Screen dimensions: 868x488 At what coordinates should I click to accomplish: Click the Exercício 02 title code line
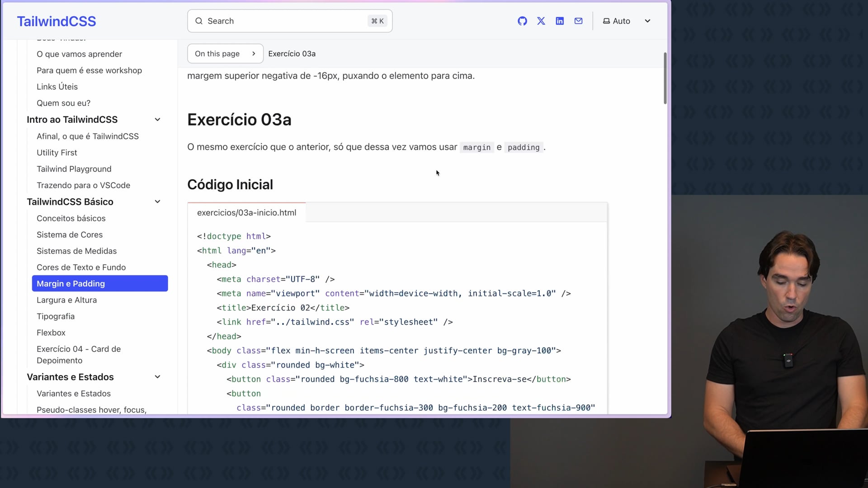(283, 308)
